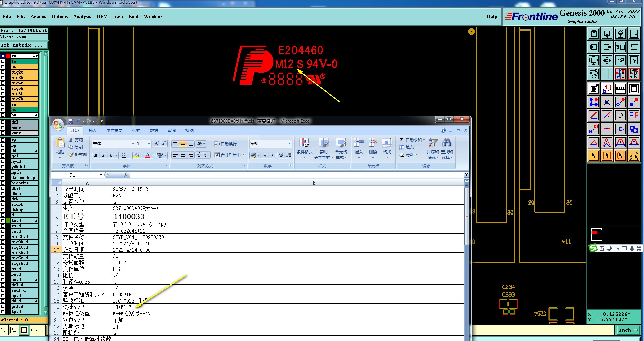The height and width of the screenshot is (341, 644).
Task: Click the percent style button
Action: [265, 155]
